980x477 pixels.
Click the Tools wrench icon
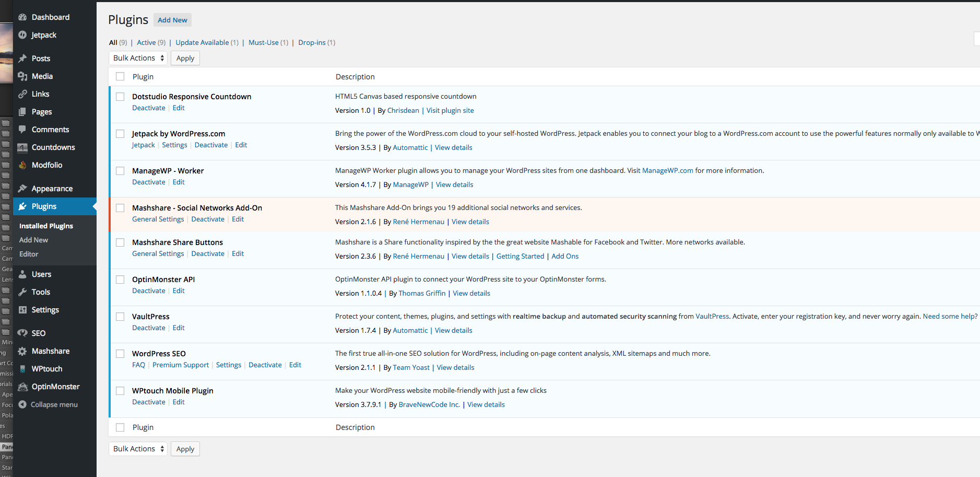click(x=22, y=292)
